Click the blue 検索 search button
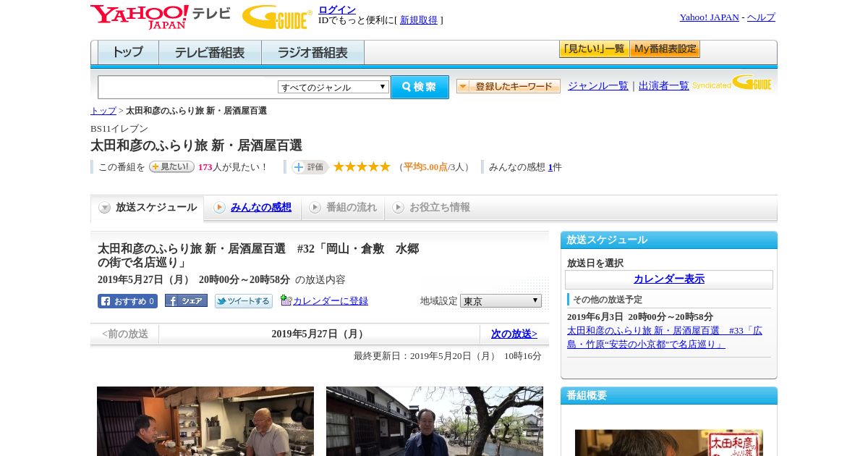This screenshot has height=456, width=868. [420, 87]
